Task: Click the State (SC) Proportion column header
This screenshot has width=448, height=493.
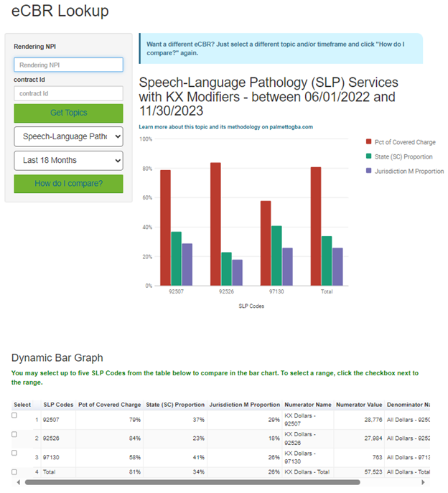Action: pos(175,405)
